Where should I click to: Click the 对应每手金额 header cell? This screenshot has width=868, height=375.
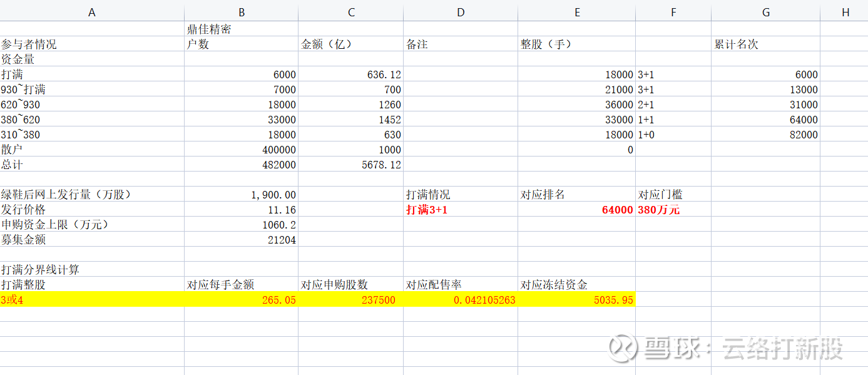click(242, 284)
